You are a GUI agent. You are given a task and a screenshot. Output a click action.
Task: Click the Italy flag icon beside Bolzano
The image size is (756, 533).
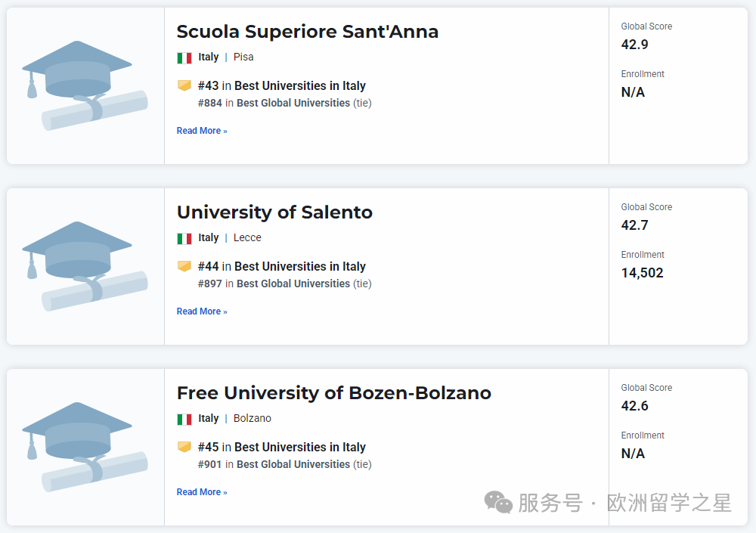[184, 419]
